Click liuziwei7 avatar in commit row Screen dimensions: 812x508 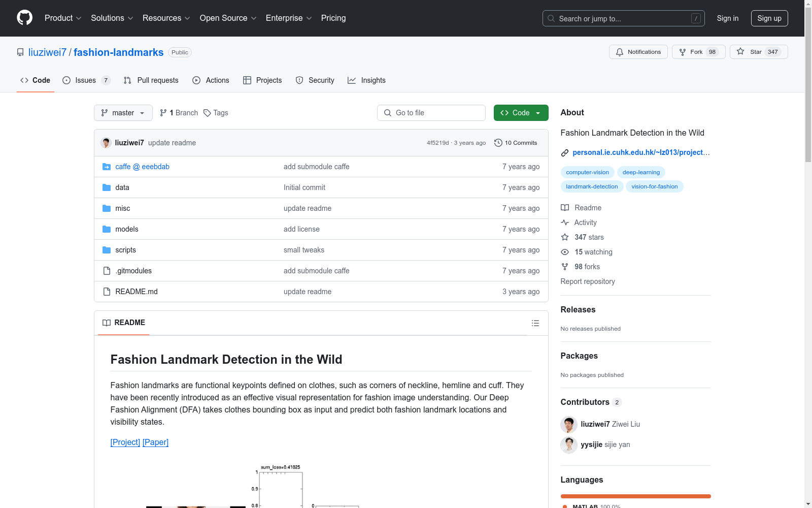(106, 143)
